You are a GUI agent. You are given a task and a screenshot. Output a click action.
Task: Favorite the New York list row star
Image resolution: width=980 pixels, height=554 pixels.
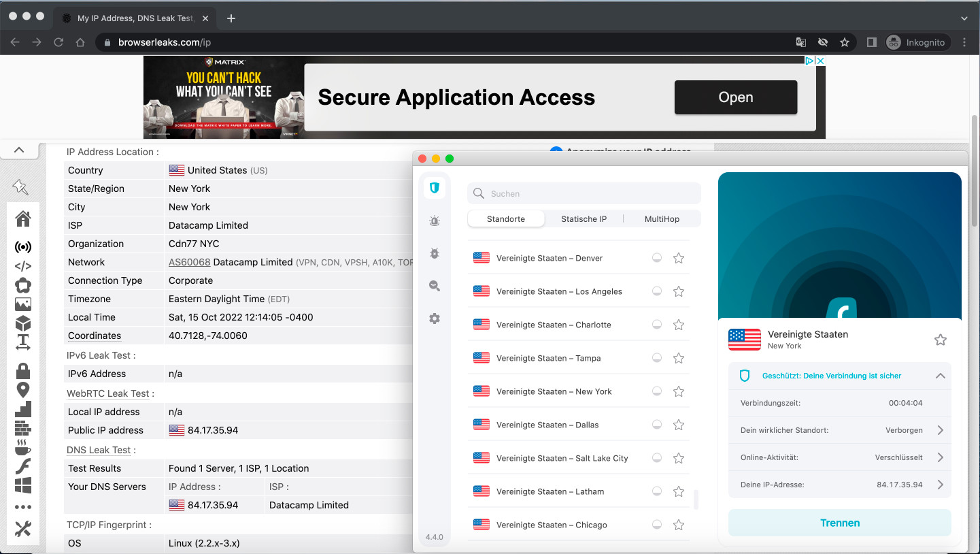(x=679, y=391)
